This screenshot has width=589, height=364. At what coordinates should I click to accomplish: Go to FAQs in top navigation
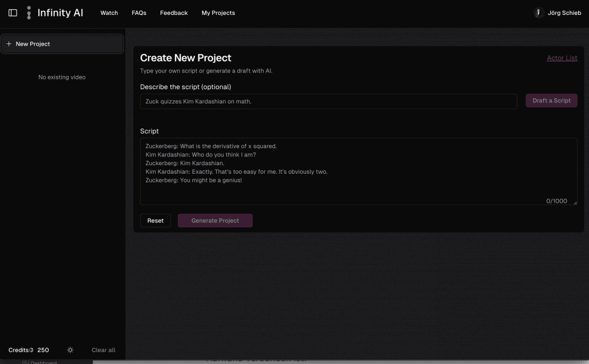point(139,13)
